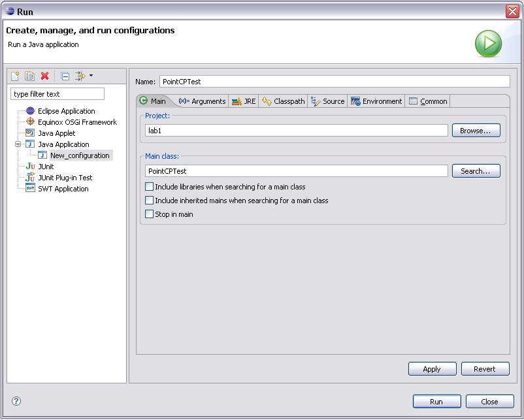Click the Project field containing lab1
This screenshot has width=524, height=420.
tap(297, 130)
